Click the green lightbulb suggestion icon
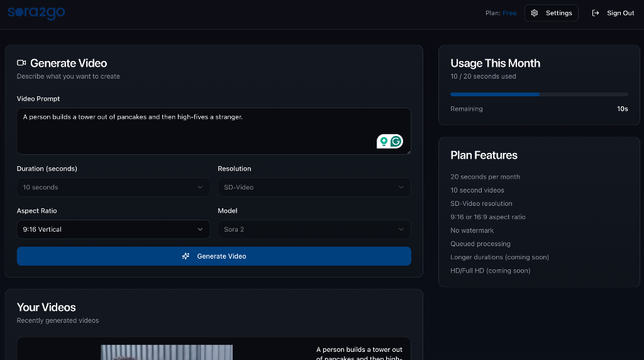Image resolution: width=644 pixels, height=360 pixels. point(384,142)
